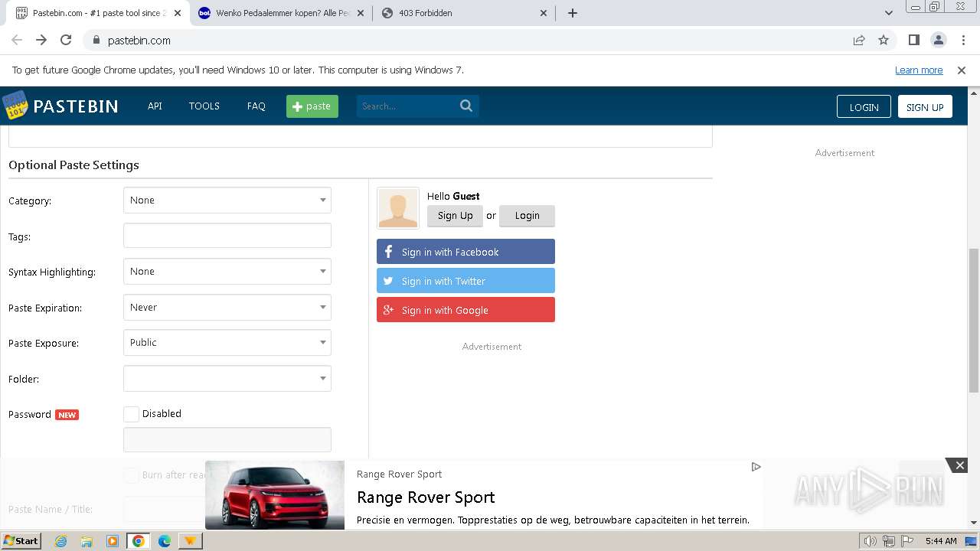Open File Explorer from the taskbar
The height and width of the screenshot is (551, 980).
pyautogui.click(x=87, y=541)
